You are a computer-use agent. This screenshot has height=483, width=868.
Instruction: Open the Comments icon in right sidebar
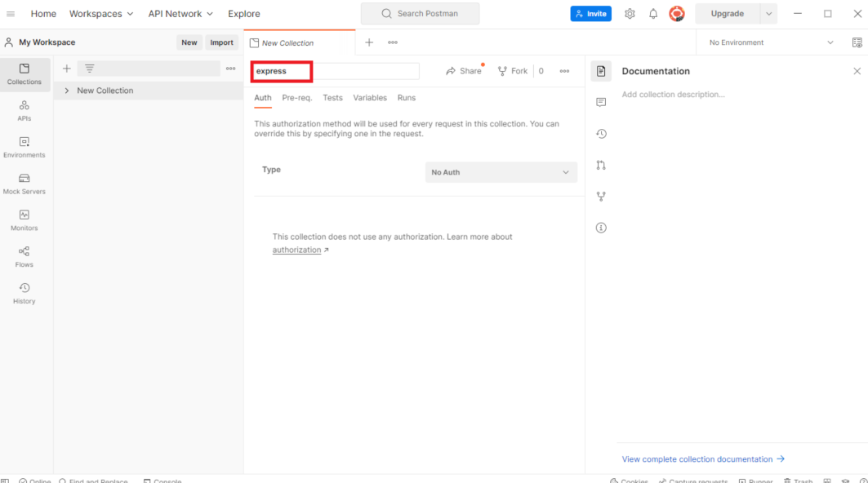click(x=601, y=102)
